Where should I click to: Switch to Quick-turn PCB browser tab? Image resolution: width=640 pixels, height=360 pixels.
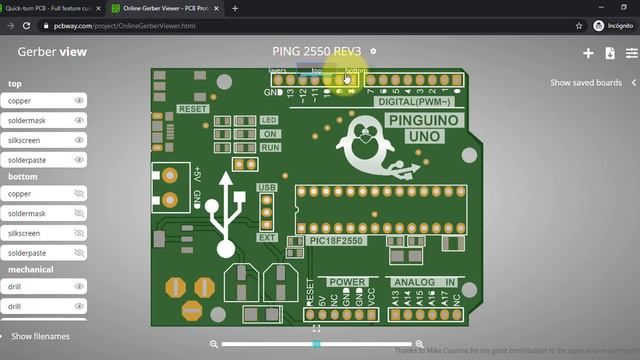[x=49, y=8]
